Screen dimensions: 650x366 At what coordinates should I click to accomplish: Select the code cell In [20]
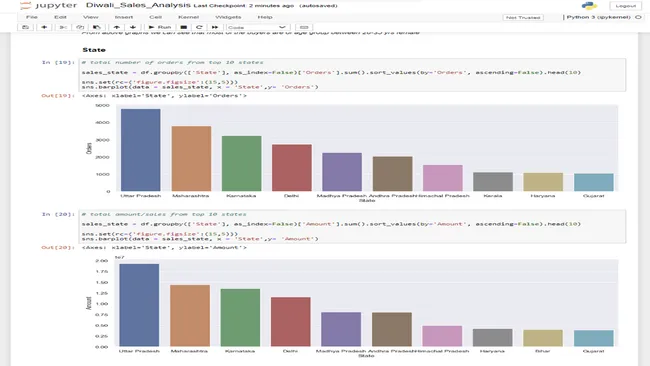352,226
